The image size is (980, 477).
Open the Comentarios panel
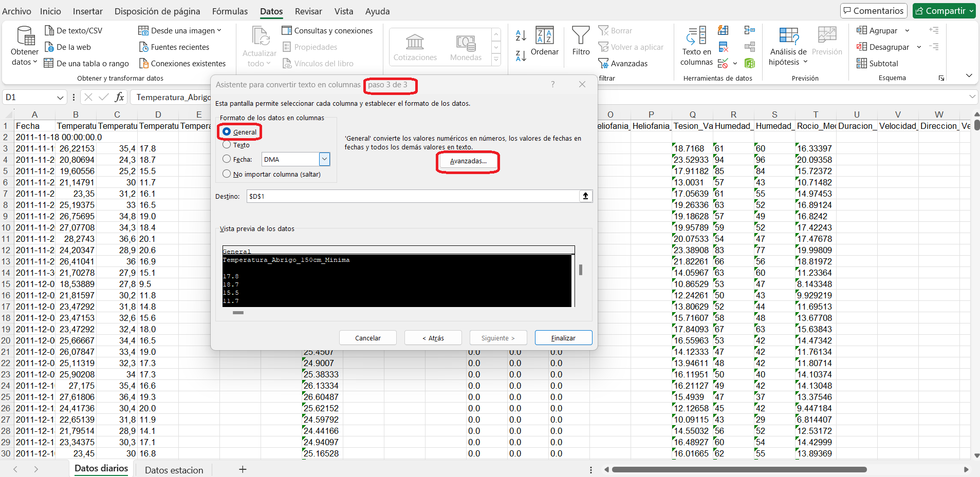click(x=873, y=11)
